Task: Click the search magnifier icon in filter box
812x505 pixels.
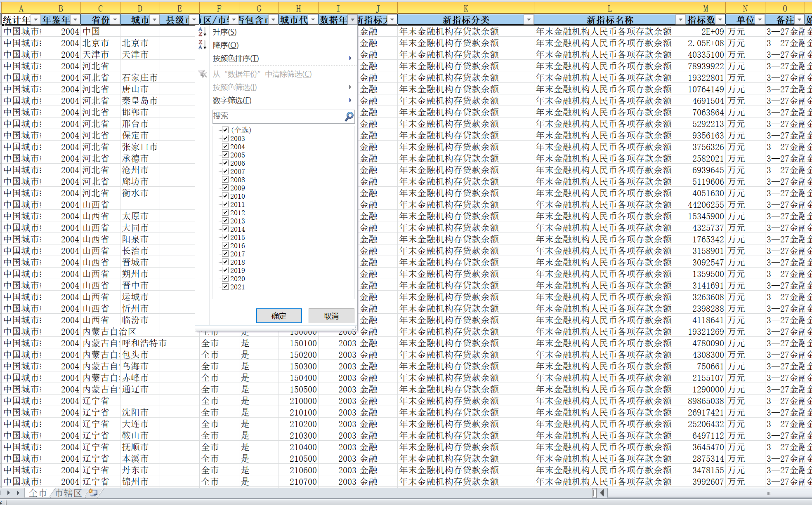Action: 349,117
